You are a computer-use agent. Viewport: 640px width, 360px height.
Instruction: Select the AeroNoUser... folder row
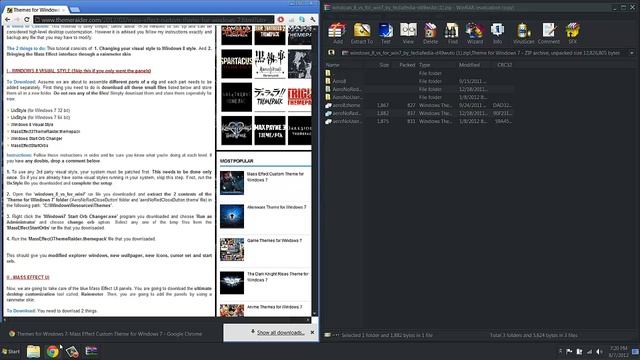coord(419,97)
